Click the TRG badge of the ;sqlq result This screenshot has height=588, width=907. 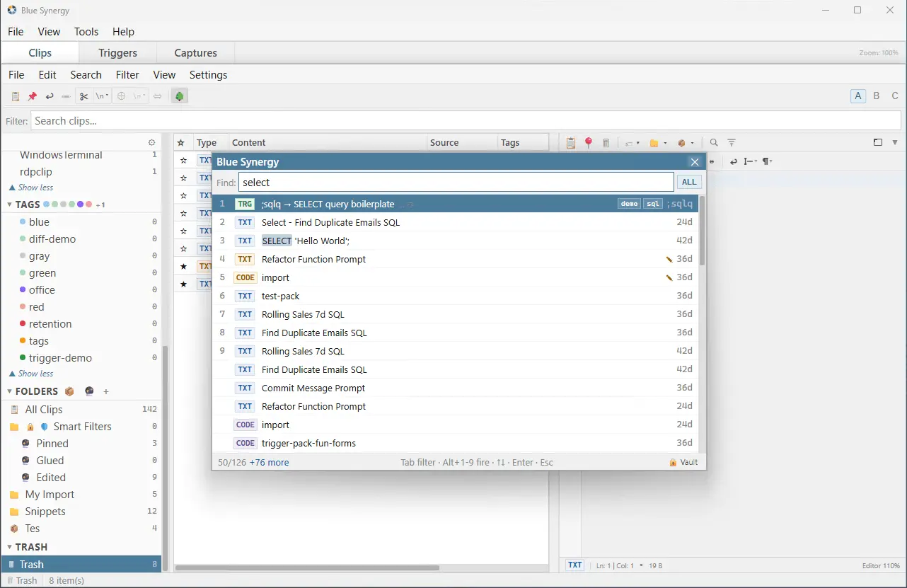pyautogui.click(x=245, y=204)
